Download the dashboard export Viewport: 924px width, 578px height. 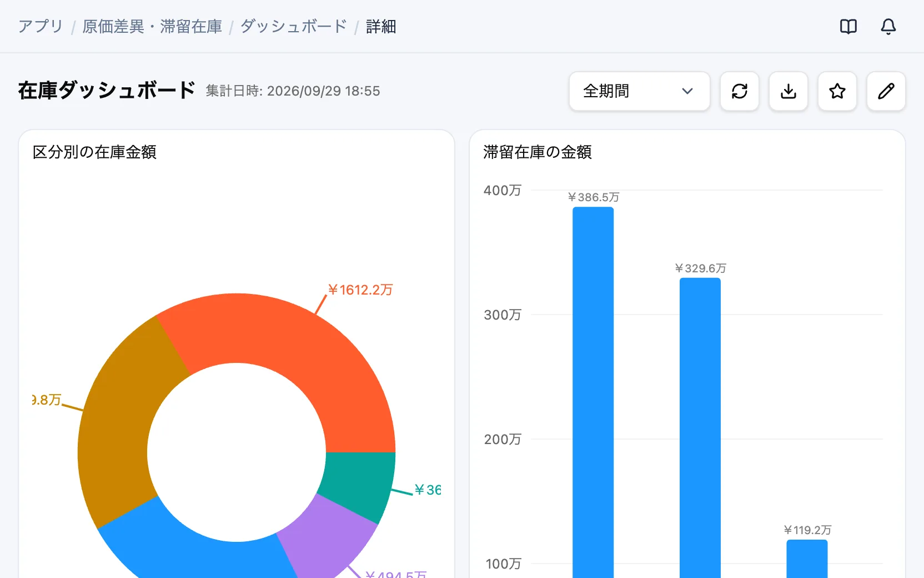point(789,91)
